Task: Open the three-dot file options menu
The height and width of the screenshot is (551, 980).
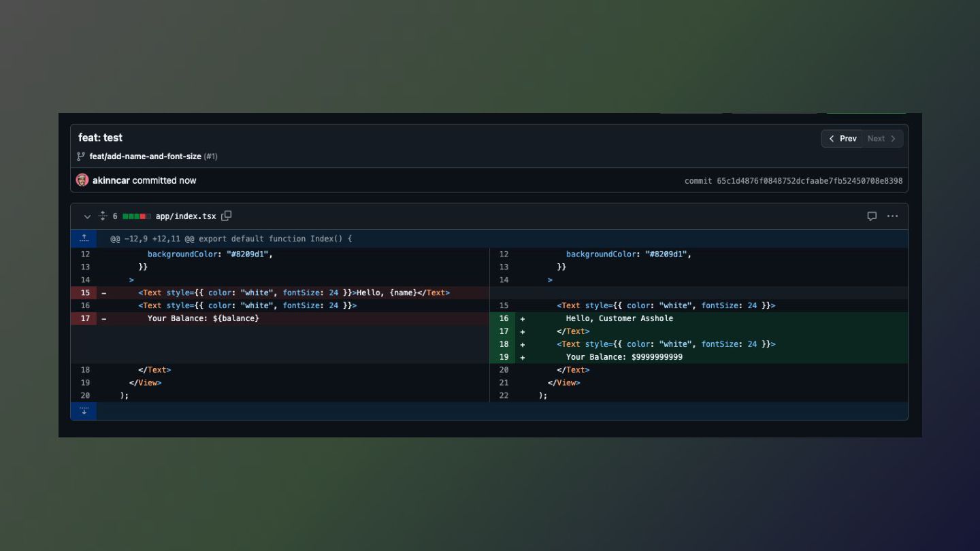Action: point(892,216)
